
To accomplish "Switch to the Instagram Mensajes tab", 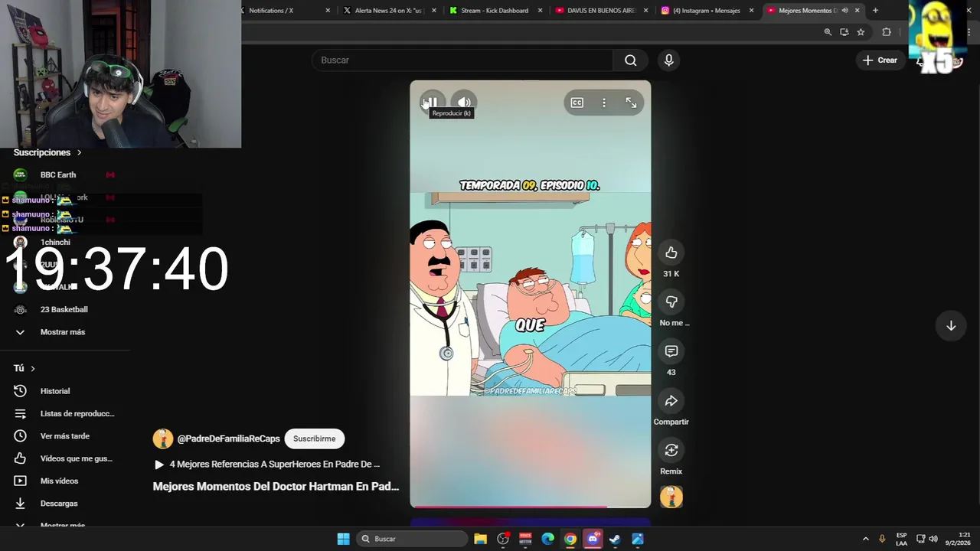I will 706,10.
